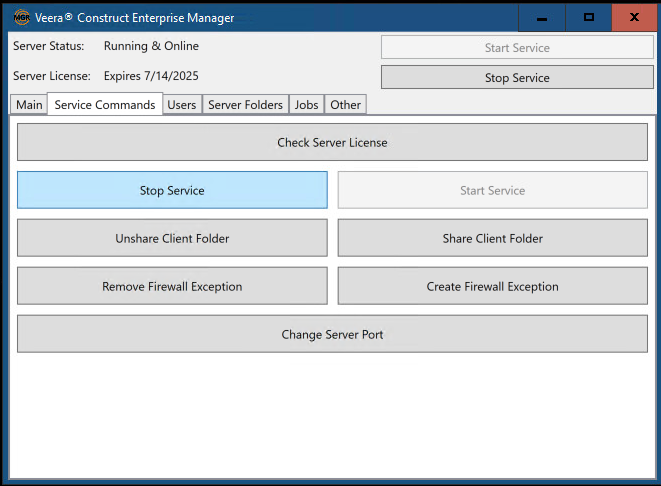Open the Users tab
The image size is (661, 486).
point(182,105)
